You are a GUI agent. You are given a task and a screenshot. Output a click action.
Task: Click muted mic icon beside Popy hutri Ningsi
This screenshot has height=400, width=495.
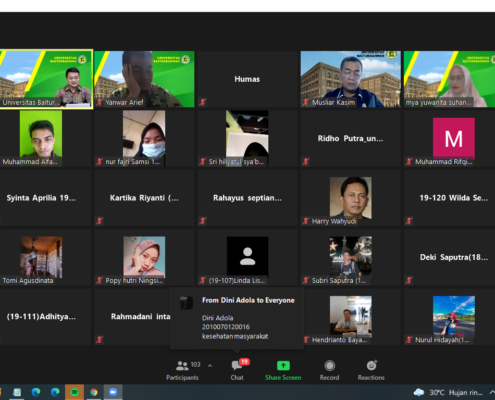coord(99,280)
